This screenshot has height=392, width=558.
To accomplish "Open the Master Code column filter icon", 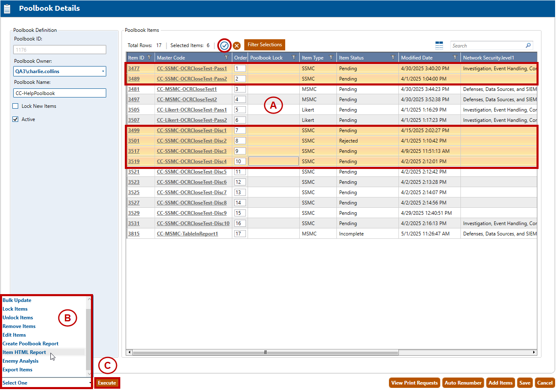I will coord(227,57).
